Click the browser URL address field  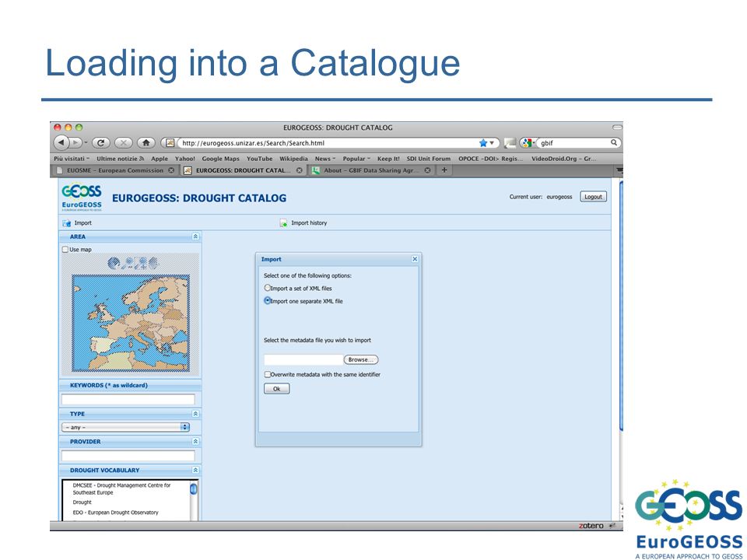[x=328, y=143]
